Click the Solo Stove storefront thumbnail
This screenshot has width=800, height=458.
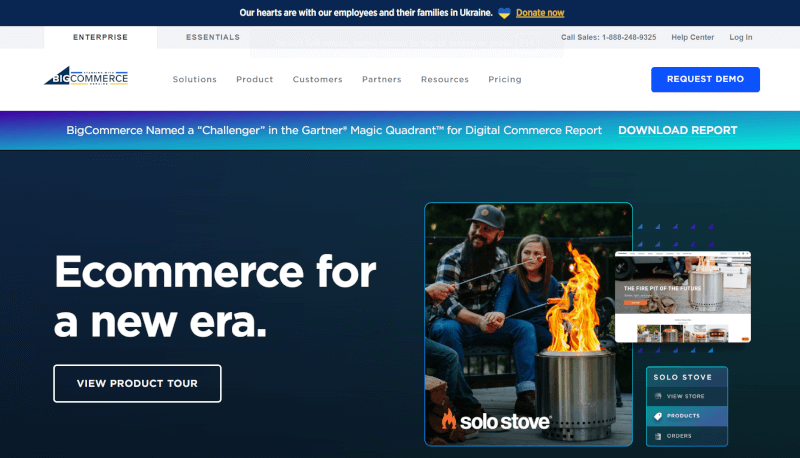tap(683, 297)
